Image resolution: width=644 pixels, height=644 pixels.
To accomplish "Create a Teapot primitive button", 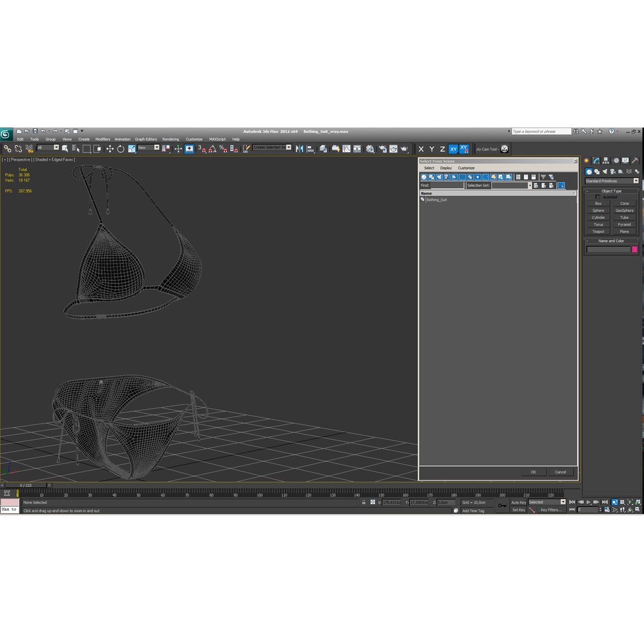I will point(598,231).
